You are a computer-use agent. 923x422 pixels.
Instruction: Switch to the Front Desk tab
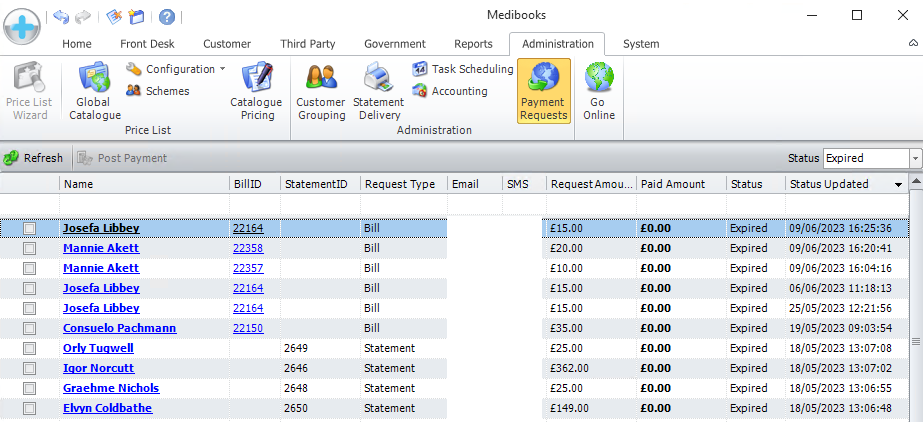tap(147, 44)
